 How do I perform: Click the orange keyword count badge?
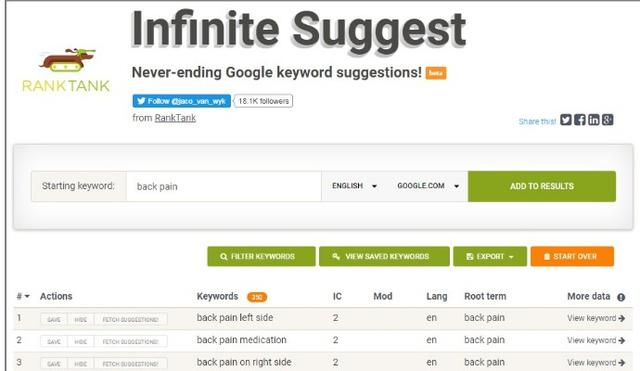257,297
